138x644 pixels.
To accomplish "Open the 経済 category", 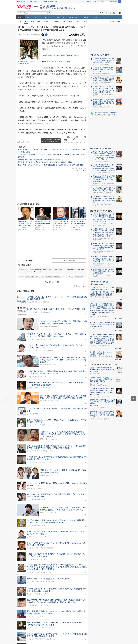I will [x=39, y=22].
